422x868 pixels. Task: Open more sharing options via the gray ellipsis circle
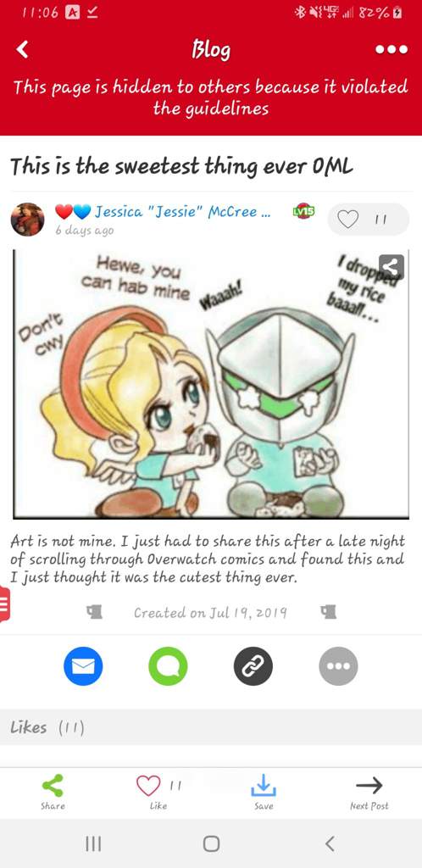coord(338,666)
